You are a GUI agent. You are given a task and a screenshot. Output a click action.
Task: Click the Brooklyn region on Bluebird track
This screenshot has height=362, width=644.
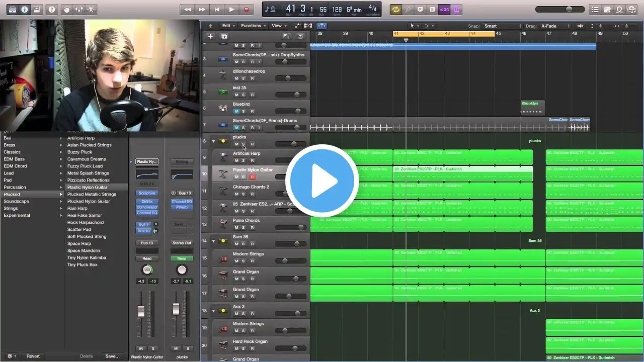(x=532, y=107)
